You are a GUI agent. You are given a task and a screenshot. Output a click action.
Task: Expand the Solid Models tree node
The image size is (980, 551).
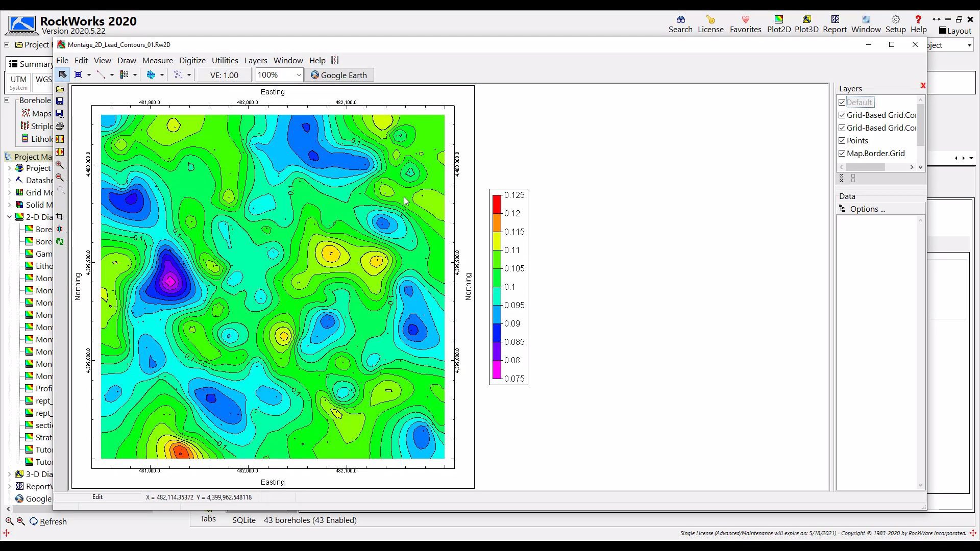click(9, 205)
